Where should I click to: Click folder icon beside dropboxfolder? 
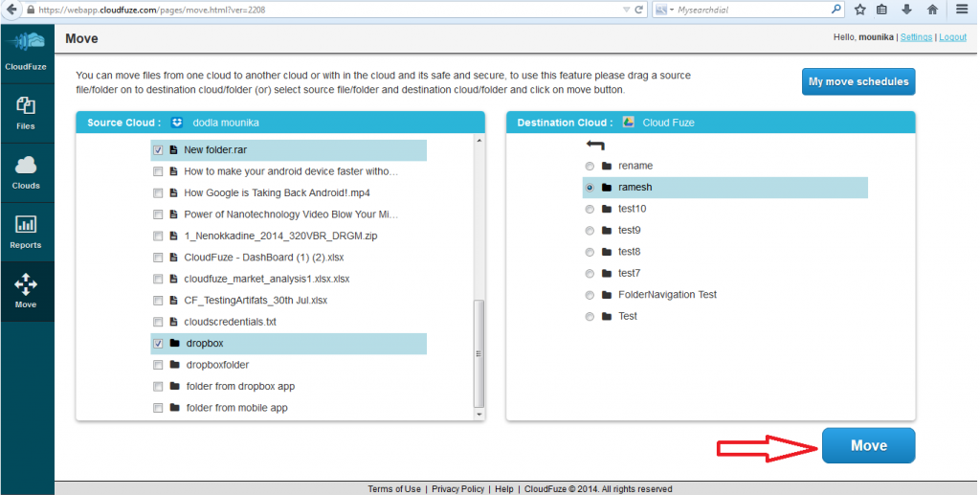tap(175, 365)
